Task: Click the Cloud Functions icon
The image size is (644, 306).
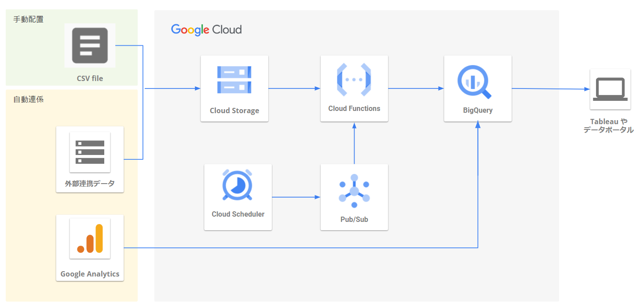Action: (354, 80)
